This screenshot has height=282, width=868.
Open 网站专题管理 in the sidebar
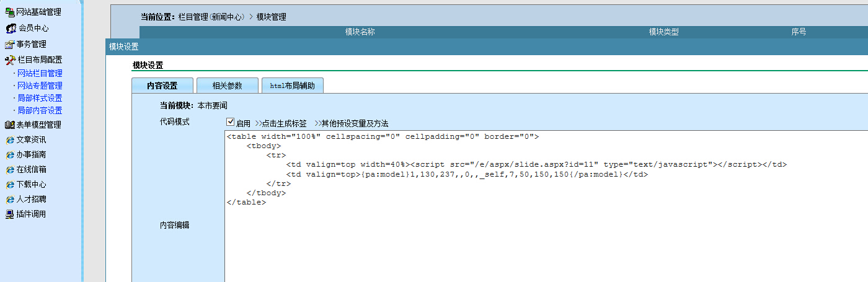point(40,86)
